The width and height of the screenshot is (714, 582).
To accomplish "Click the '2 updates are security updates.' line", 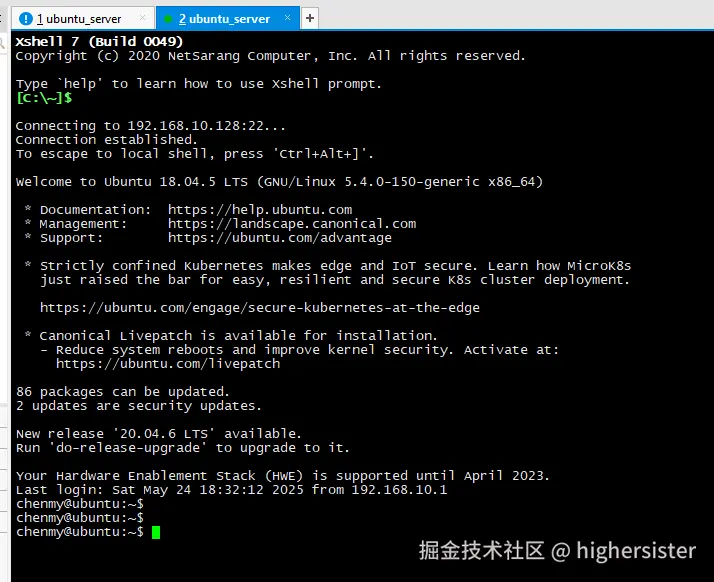I will pyautogui.click(x=138, y=406).
